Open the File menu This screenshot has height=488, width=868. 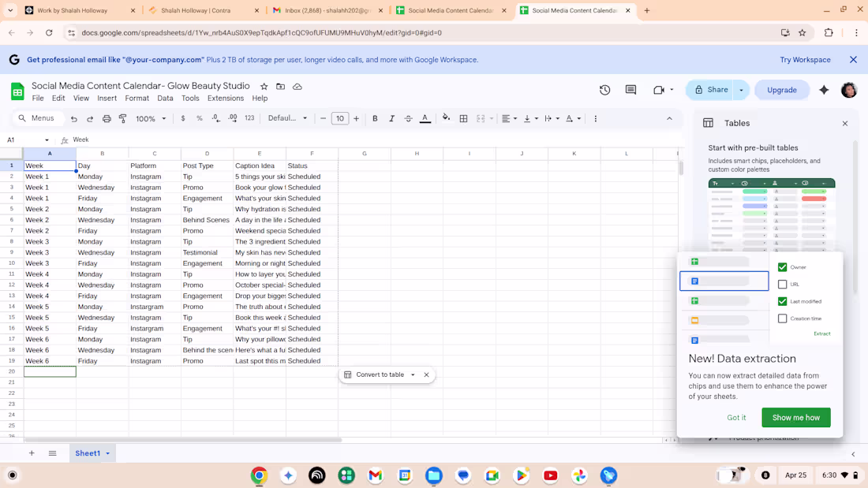38,99
